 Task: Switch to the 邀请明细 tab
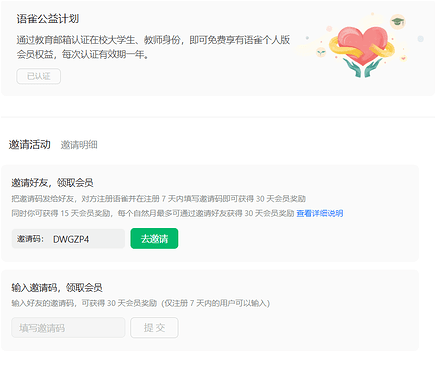[79, 145]
